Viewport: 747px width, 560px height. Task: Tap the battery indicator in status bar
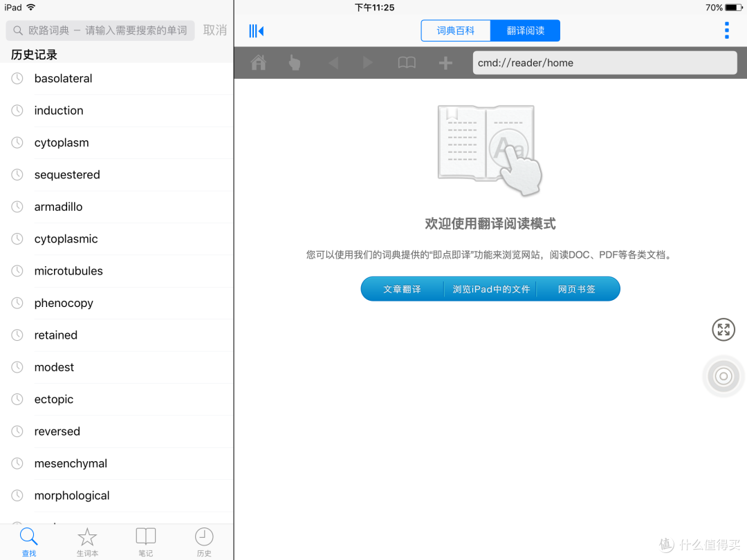tap(734, 8)
